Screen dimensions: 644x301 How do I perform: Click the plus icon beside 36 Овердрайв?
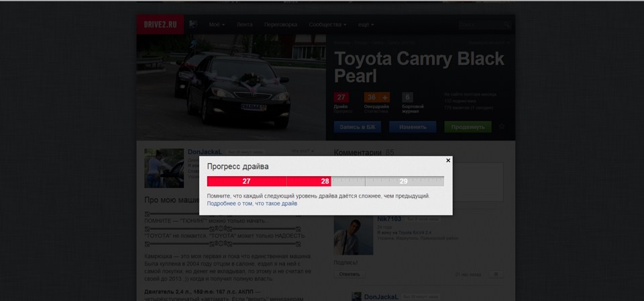[385, 97]
